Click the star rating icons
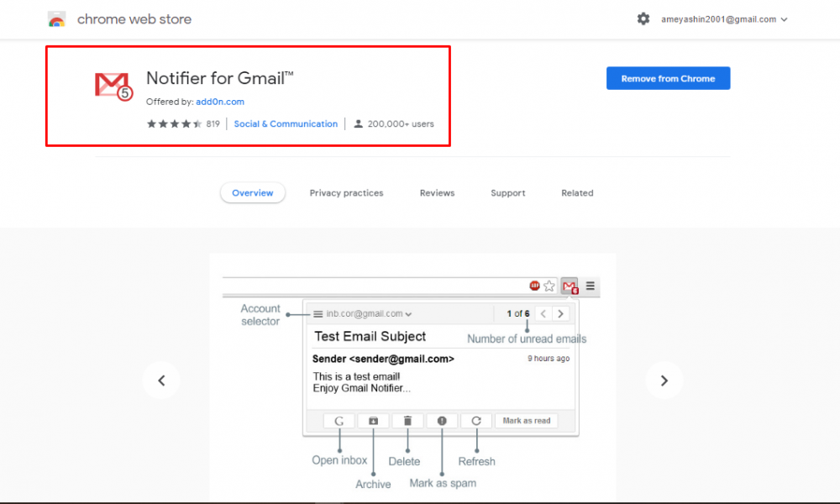The height and width of the screenshot is (504, 840). click(174, 124)
